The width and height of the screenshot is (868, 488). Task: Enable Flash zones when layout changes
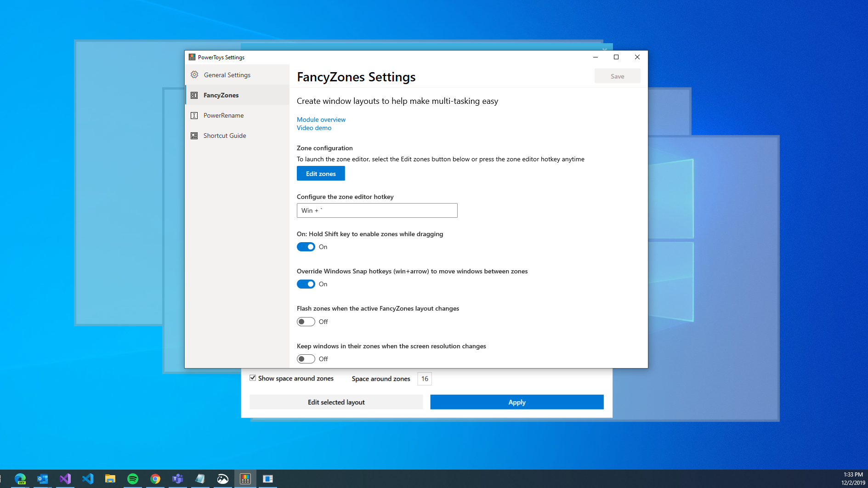coord(306,322)
